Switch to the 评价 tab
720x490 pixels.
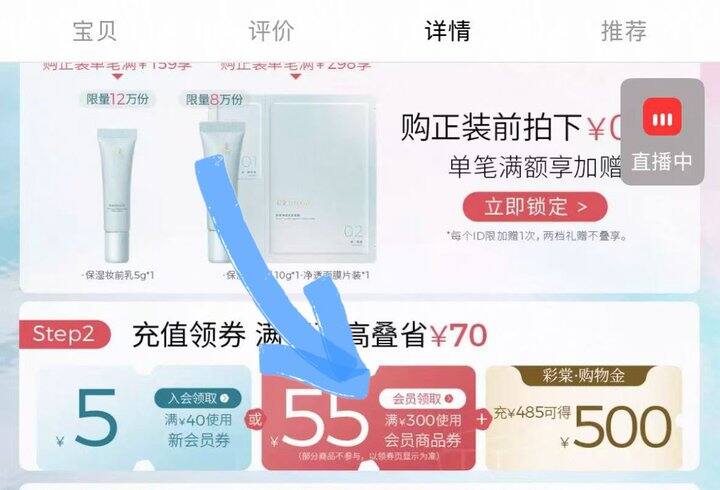click(271, 31)
